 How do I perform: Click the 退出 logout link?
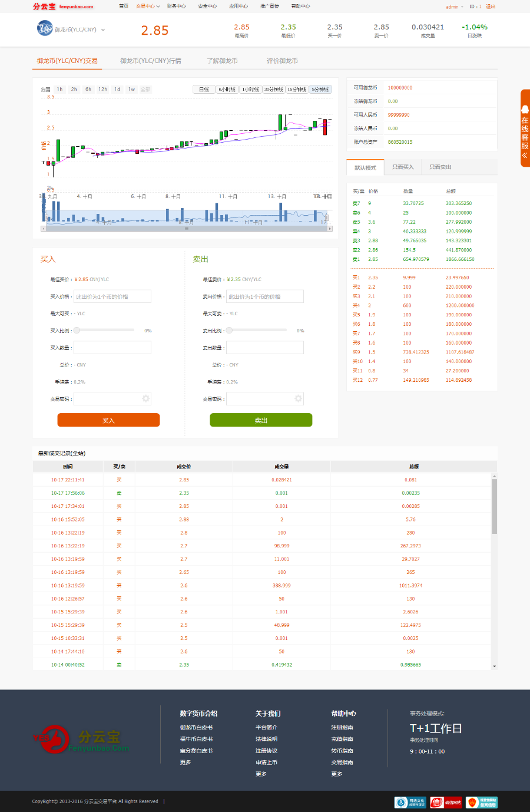(x=491, y=7)
